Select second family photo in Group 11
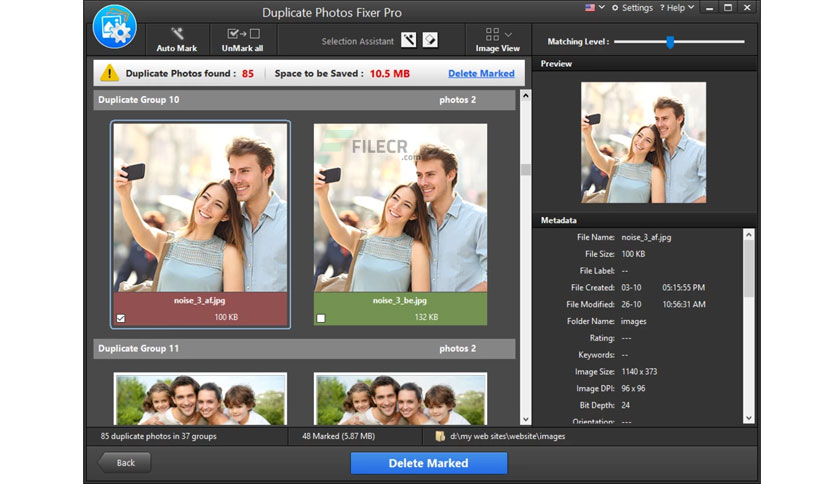This screenshot has height=484, width=836. (400, 399)
